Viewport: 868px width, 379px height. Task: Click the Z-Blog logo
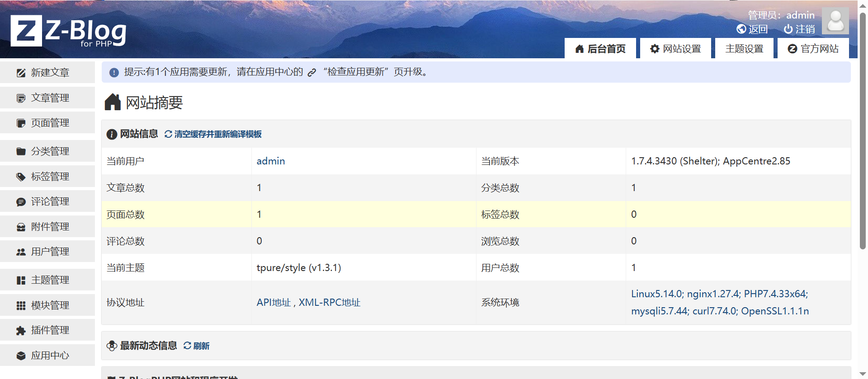[69, 31]
